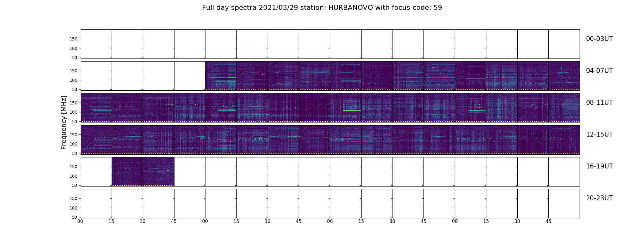
Task: Click the 150 tick of the 04-07UT row
Action: pyautogui.click(x=74, y=71)
